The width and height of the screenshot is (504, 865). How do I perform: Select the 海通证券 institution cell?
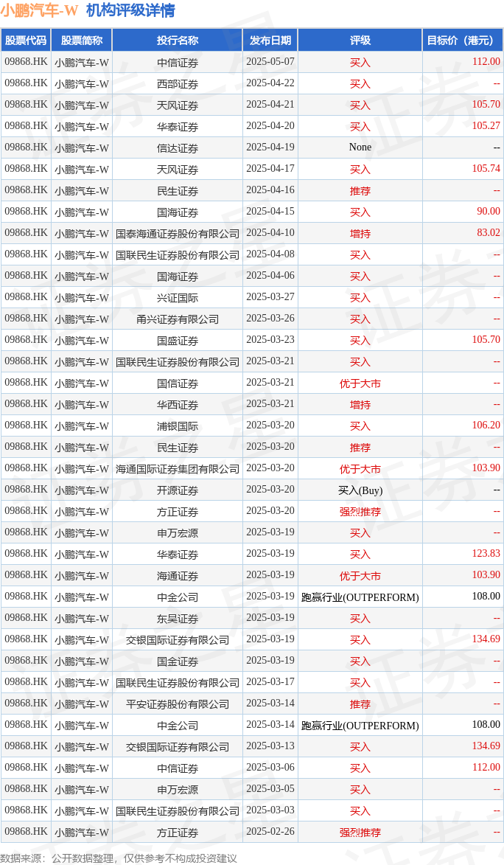click(177, 575)
